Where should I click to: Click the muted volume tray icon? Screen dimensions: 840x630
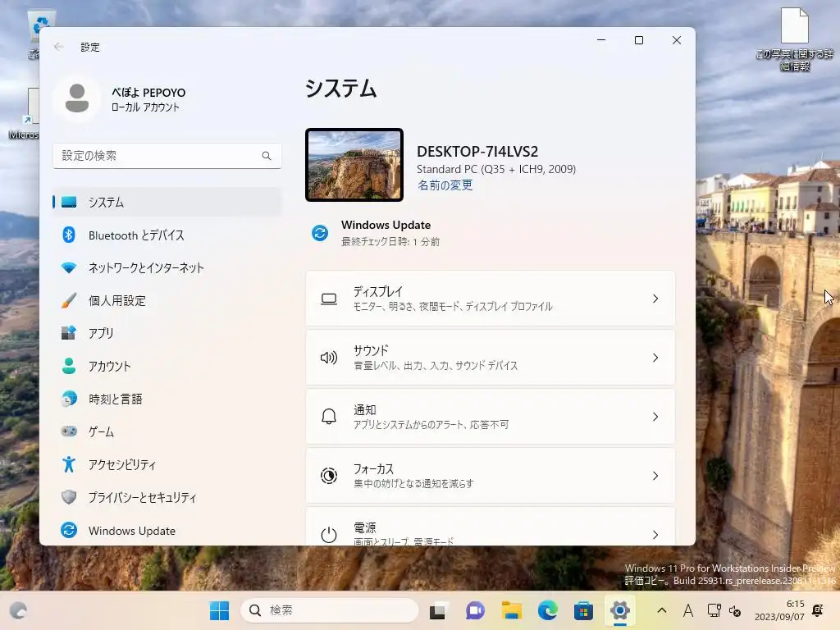click(x=735, y=610)
